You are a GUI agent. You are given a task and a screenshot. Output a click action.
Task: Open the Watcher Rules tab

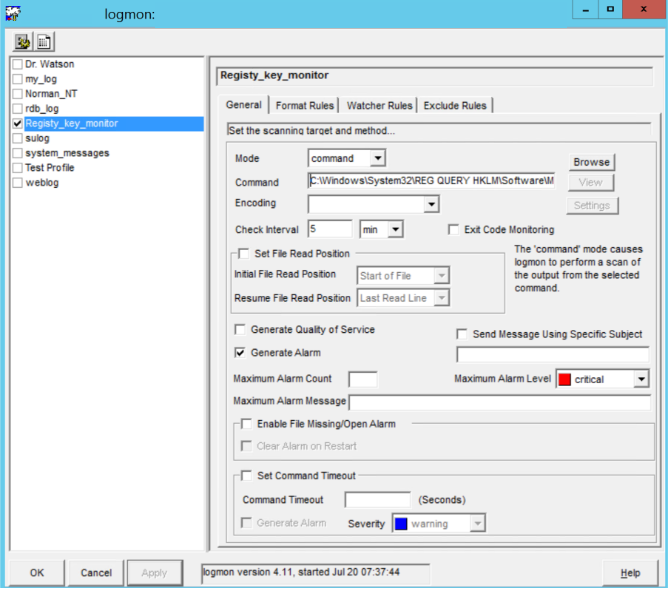click(x=379, y=105)
